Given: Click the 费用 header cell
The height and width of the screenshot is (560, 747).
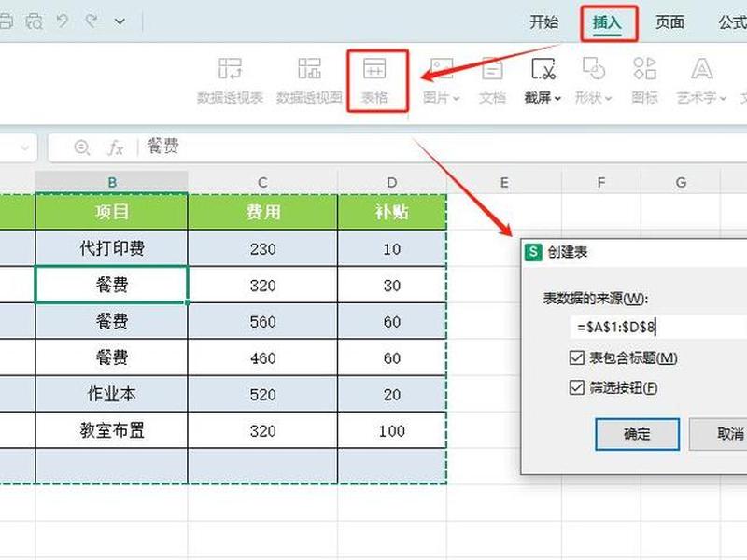Looking at the screenshot, I should [x=262, y=212].
